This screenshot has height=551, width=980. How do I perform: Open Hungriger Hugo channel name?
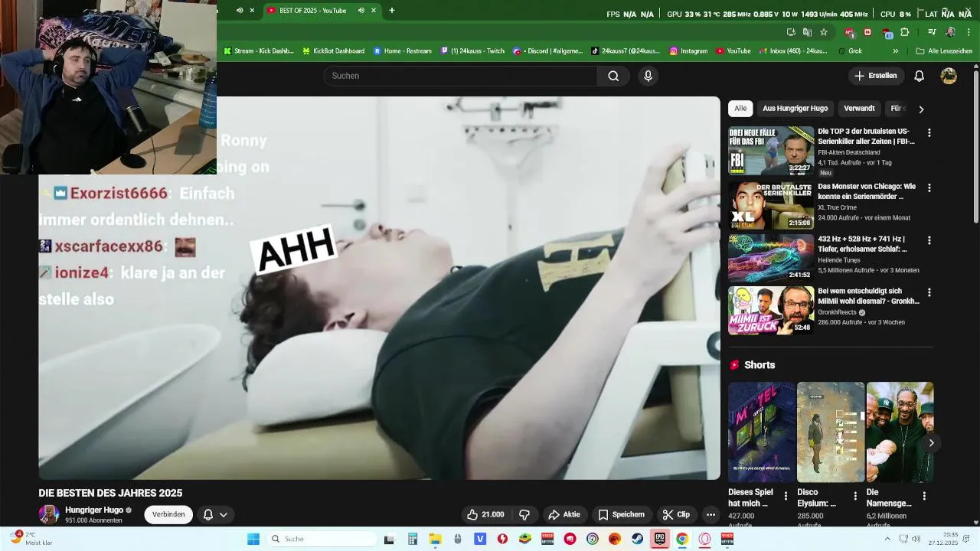[94, 510]
